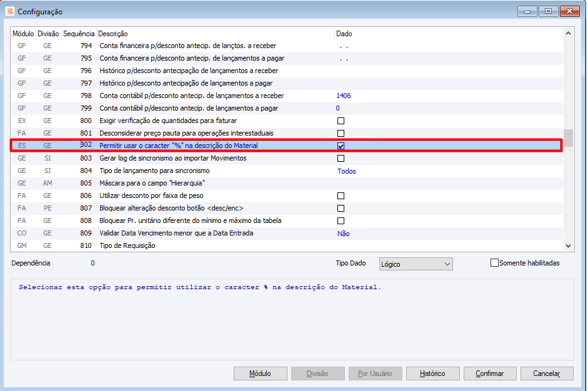The height and width of the screenshot is (391, 588).
Task: Select row 799 Conta contábil lançamentos a pagar
Action: pyautogui.click(x=287, y=108)
